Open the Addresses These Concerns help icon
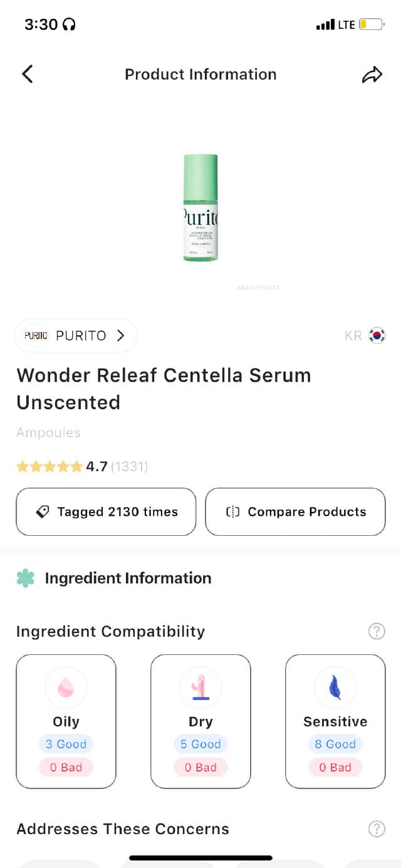The image size is (401, 868). point(377,829)
